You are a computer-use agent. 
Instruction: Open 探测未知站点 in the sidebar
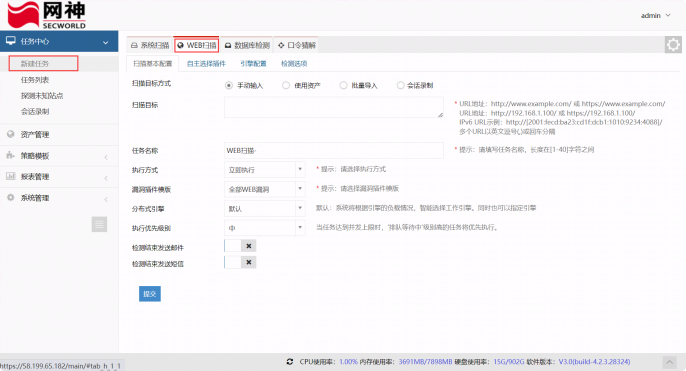(42, 95)
